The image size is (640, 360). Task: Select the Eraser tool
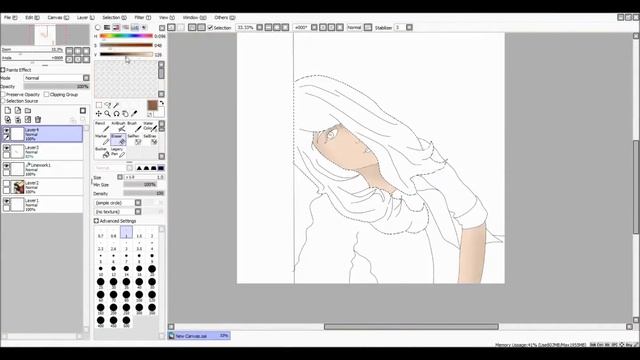(x=118, y=140)
